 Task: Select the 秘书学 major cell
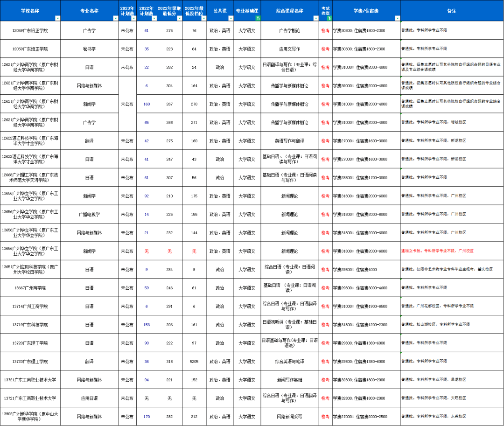[x=89, y=49]
